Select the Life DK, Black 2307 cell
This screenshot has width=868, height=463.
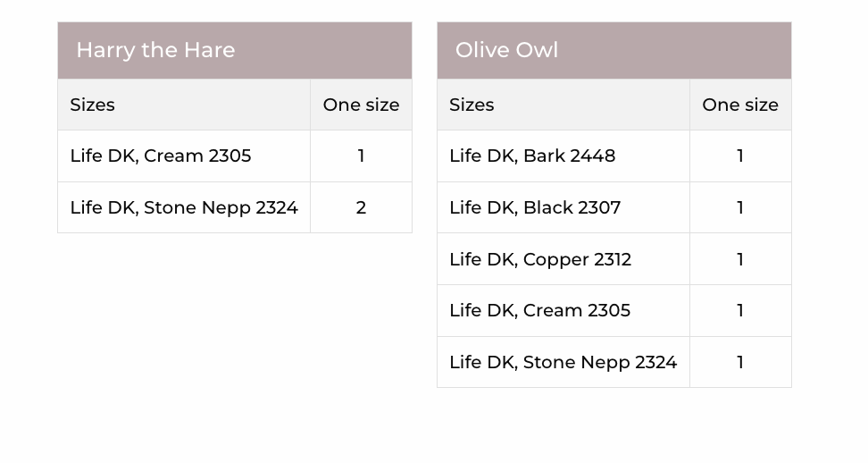point(535,207)
